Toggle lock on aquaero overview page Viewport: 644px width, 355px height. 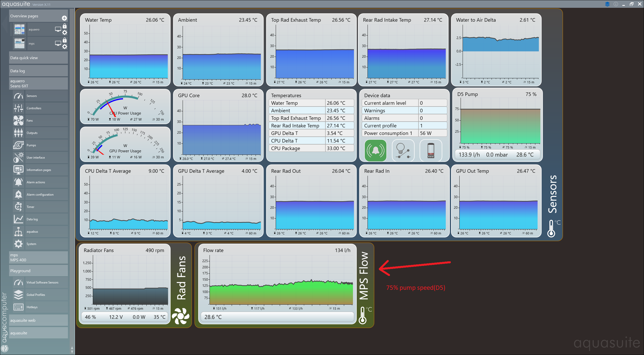65,26
